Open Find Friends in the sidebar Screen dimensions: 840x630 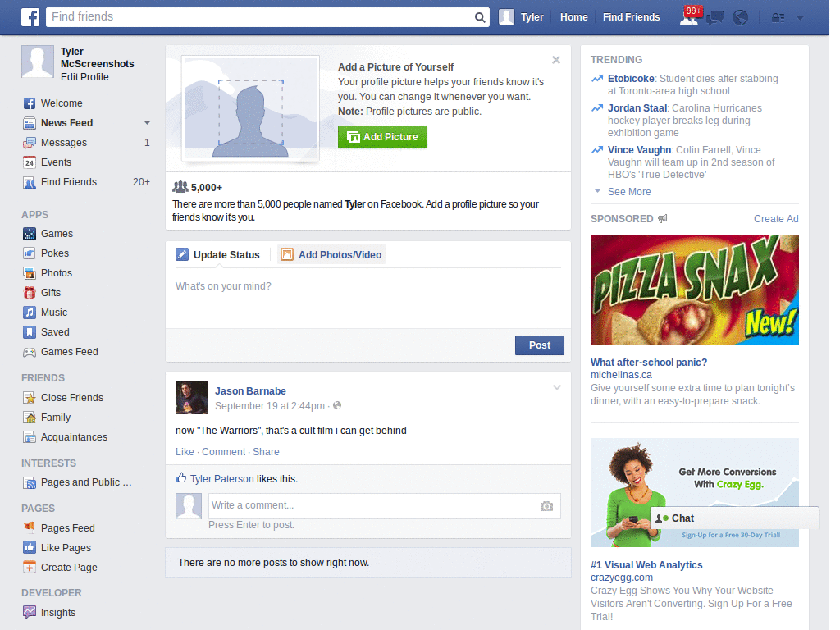pyautogui.click(x=69, y=182)
